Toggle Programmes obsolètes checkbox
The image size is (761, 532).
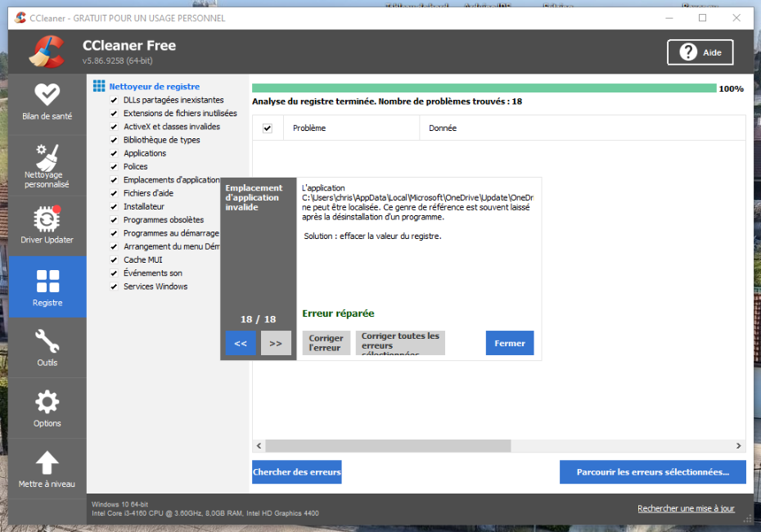[114, 220]
